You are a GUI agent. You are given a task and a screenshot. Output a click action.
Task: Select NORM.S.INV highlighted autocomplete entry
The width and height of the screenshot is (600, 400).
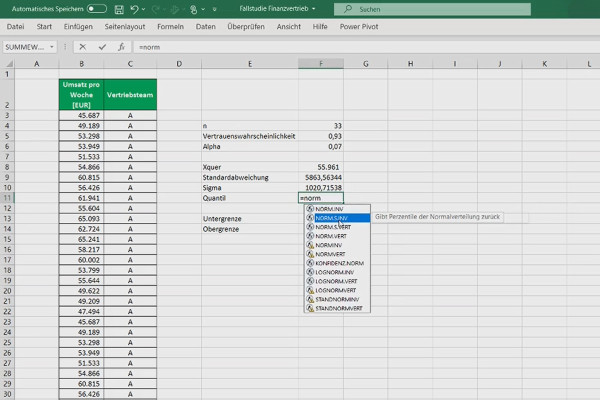337,218
